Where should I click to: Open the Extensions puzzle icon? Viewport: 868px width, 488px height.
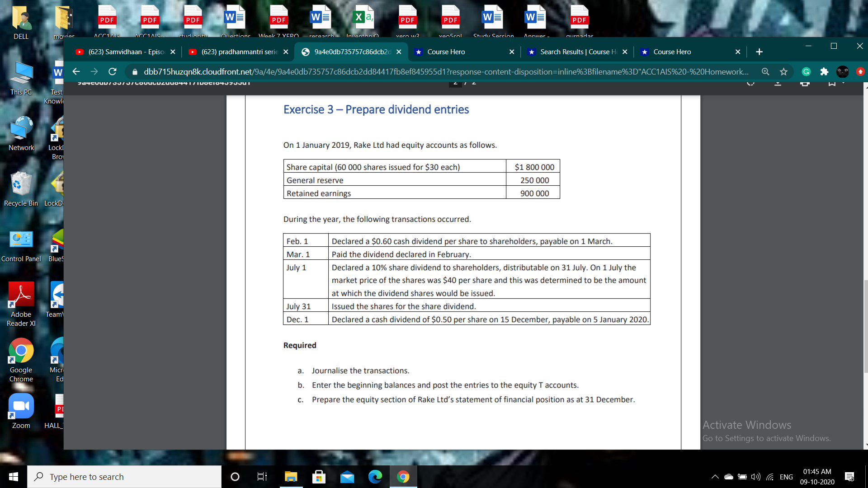tap(824, 71)
